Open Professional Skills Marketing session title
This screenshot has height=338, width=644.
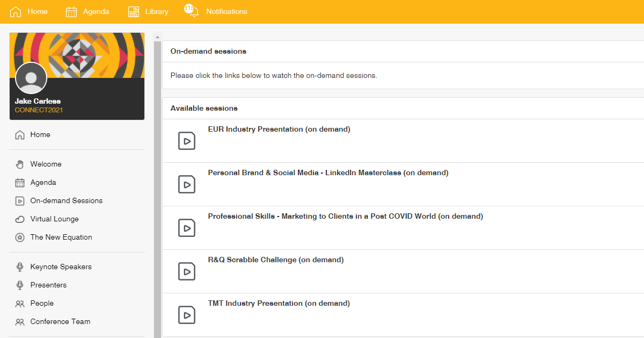click(345, 216)
